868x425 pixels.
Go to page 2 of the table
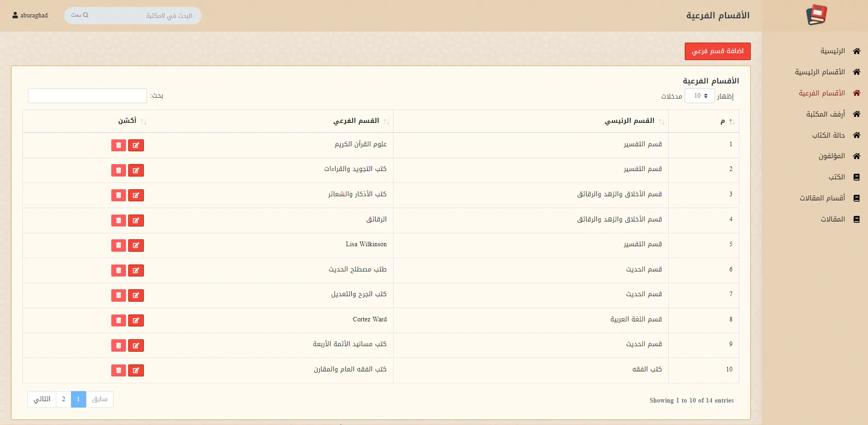point(64,399)
